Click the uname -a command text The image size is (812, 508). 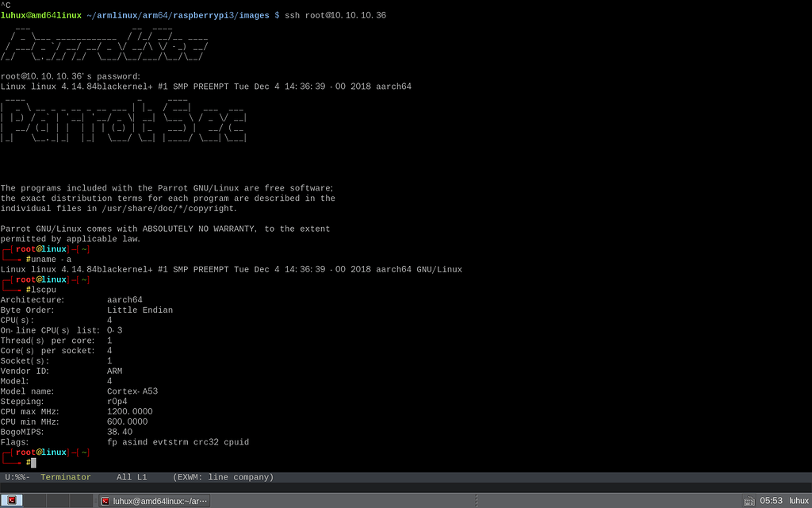coord(52,260)
